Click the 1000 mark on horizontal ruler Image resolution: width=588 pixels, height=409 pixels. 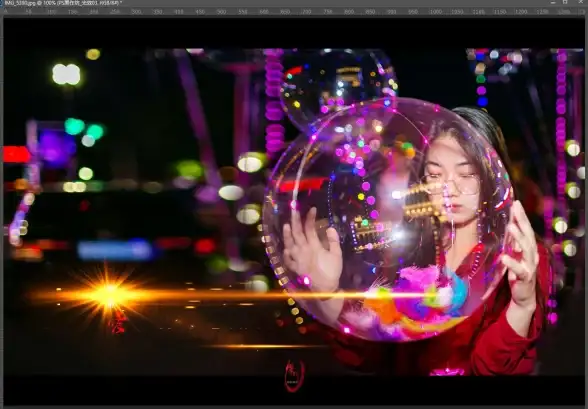tap(436, 12)
